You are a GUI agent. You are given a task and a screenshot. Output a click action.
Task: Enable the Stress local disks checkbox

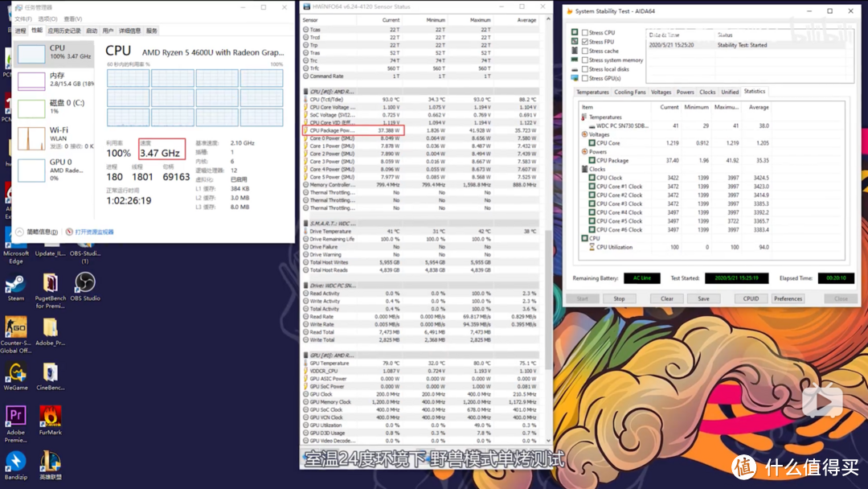point(584,69)
